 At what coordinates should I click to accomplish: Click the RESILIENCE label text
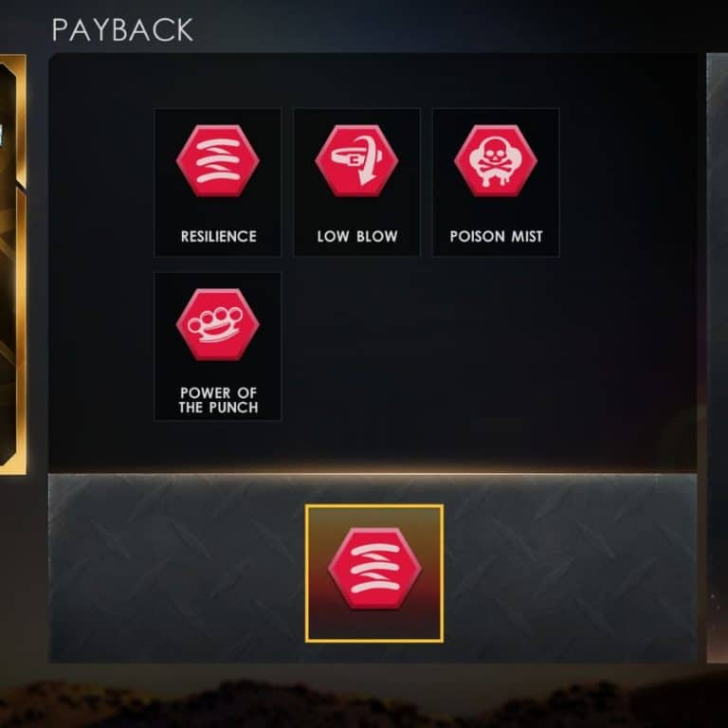pos(218,236)
